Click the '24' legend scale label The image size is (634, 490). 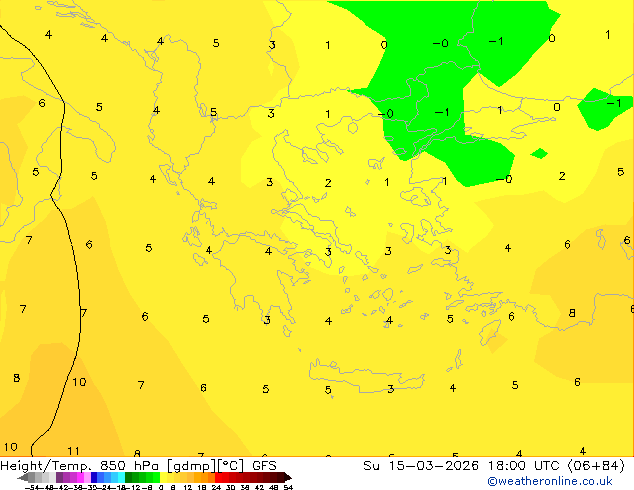tap(216, 488)
